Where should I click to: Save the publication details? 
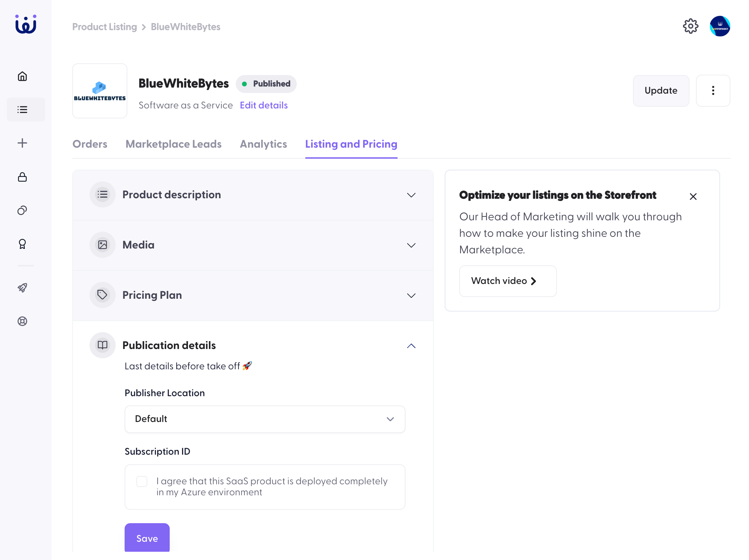coord(147,538)
